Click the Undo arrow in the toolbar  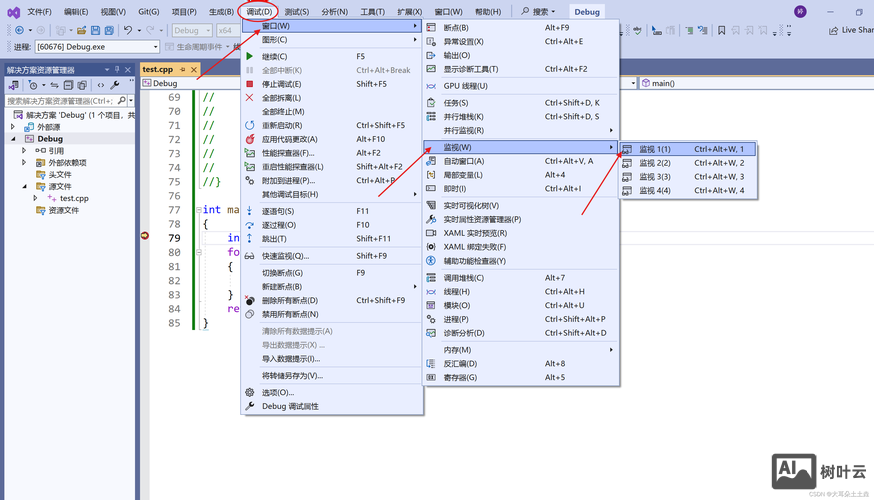tap(128, 30)
